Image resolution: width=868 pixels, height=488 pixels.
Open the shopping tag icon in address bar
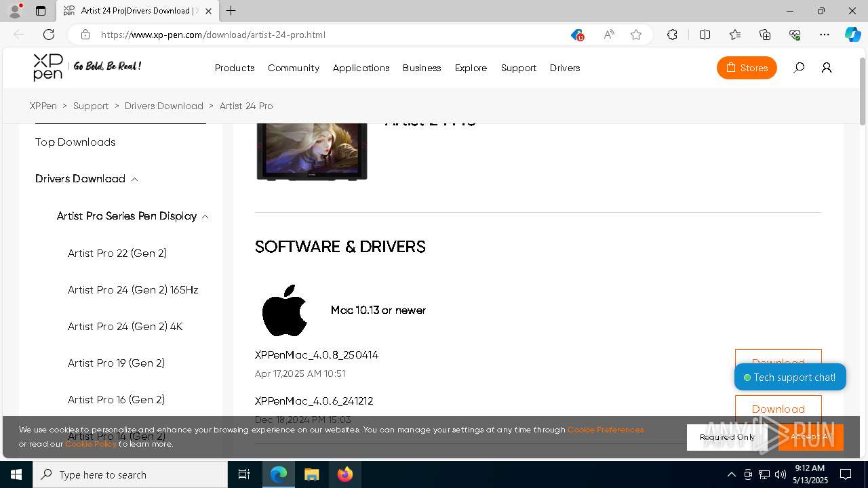point(576,35)
